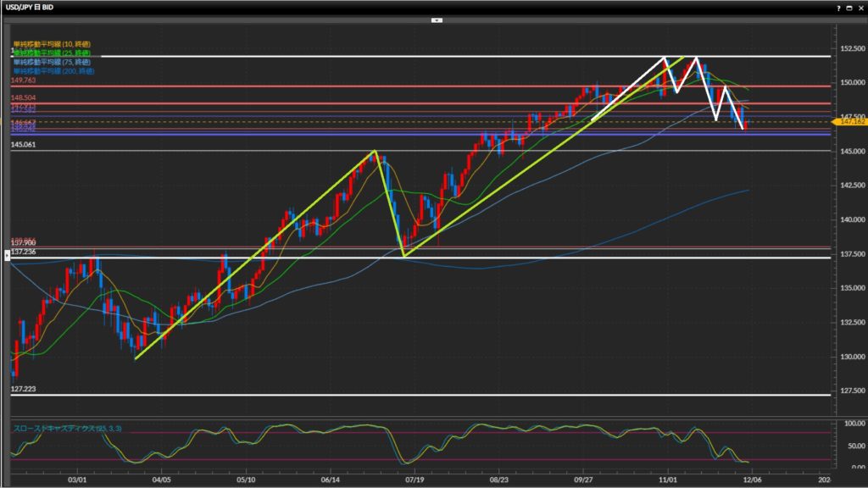The width and height of the screenshot is (868, 488).
Task: Expand the top toolbar dropdown arrow
Action: 436,19
